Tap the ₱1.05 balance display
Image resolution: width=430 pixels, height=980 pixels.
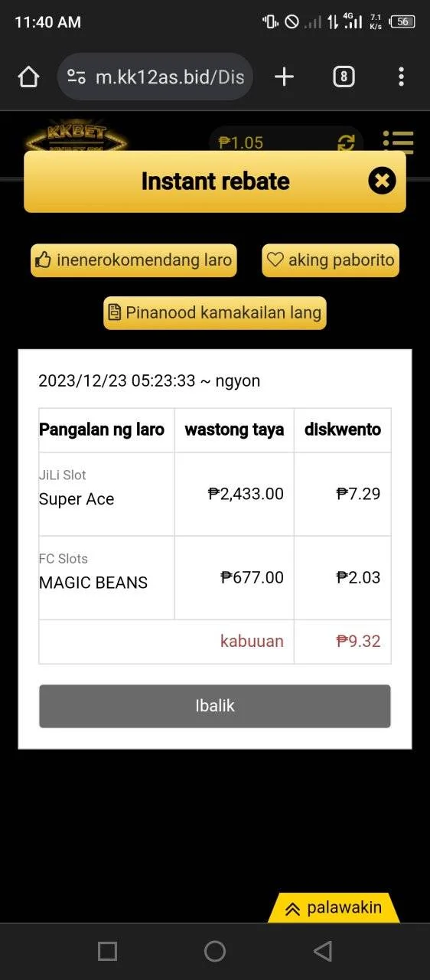(241, 142)
